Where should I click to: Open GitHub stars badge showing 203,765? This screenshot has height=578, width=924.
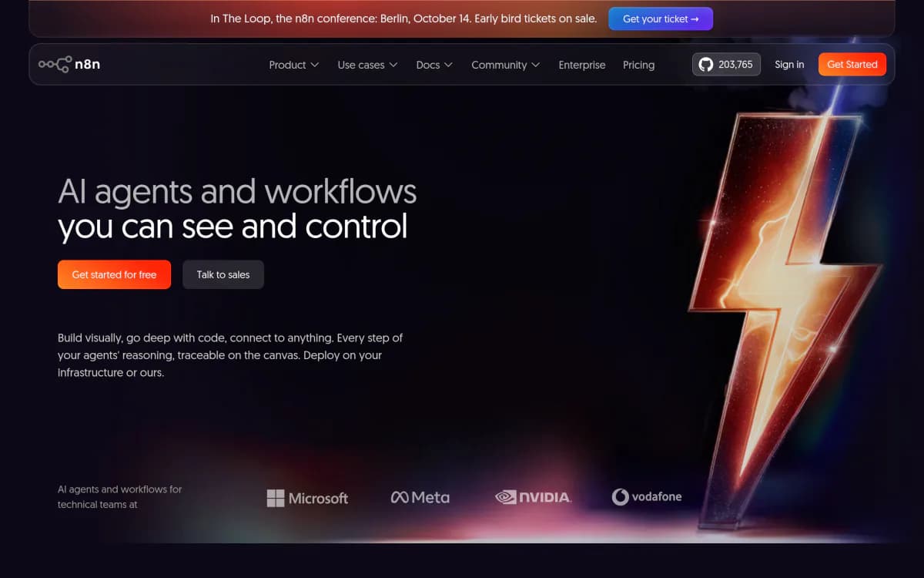click(x=726, y=65)
